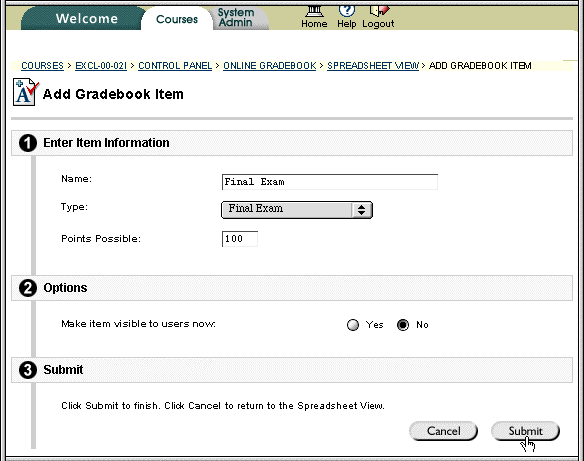Click the step 2 Options number badge
The image size is (584, 461).
coord(28,288)
